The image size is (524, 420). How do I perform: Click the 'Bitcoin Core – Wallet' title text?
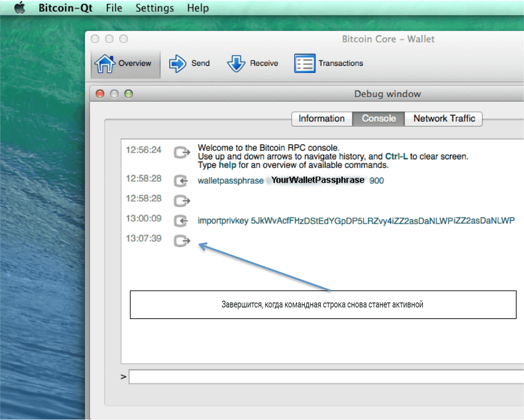coord(388,39)
